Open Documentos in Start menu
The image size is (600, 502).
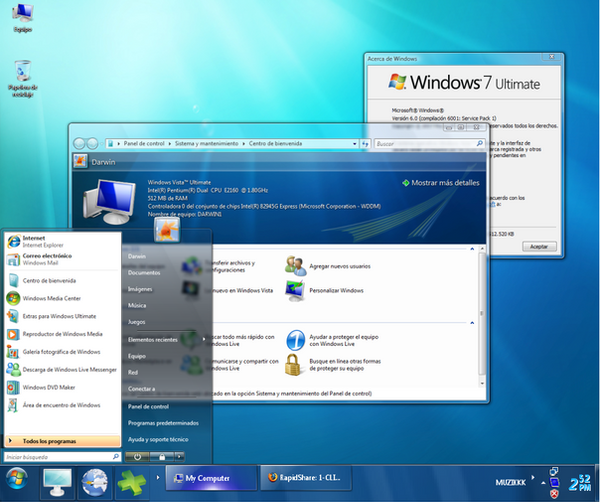(144, 272)
